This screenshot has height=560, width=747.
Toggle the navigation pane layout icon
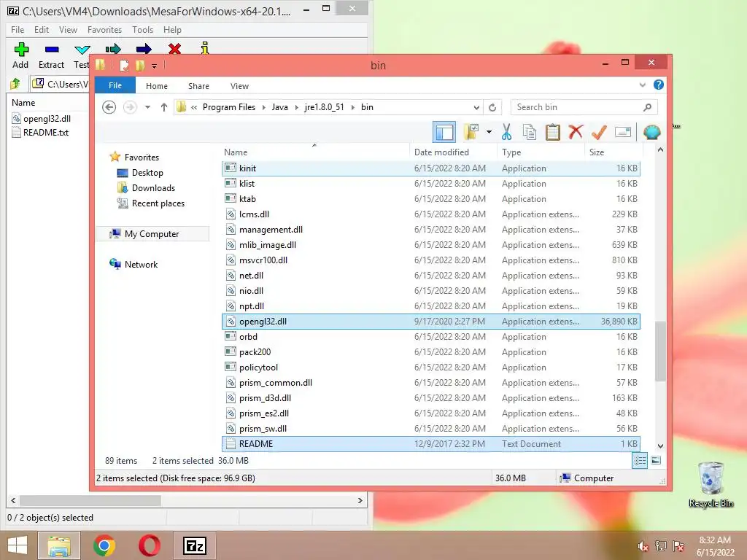[444, 132]
